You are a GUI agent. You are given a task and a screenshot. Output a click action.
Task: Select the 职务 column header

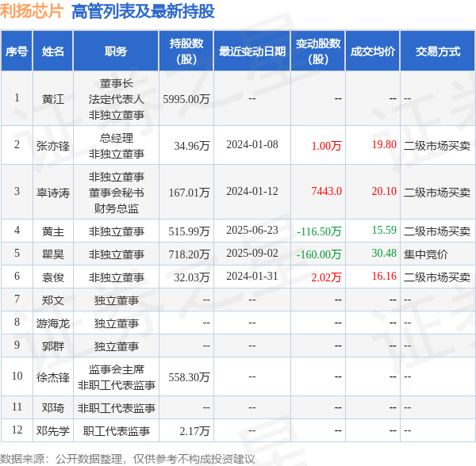[x=116, y=52]
